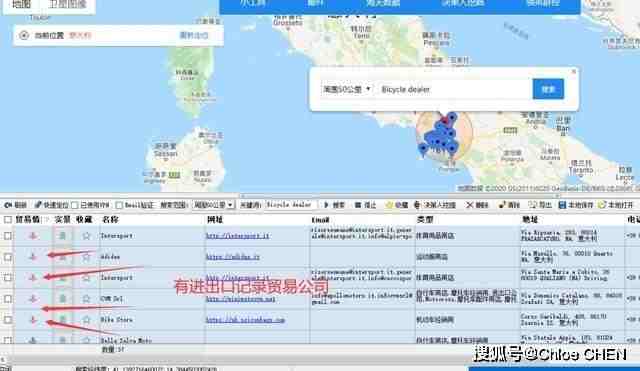Open the 实景 street view icon for Bike Store
This screenshot has width=640, height=371.
click(x=62, y=320)
